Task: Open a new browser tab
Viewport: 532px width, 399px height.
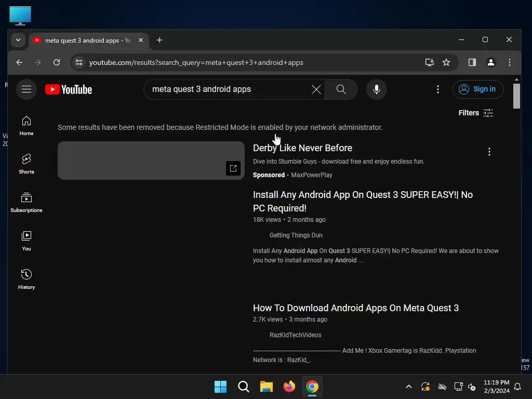Action: coord(159,40)
